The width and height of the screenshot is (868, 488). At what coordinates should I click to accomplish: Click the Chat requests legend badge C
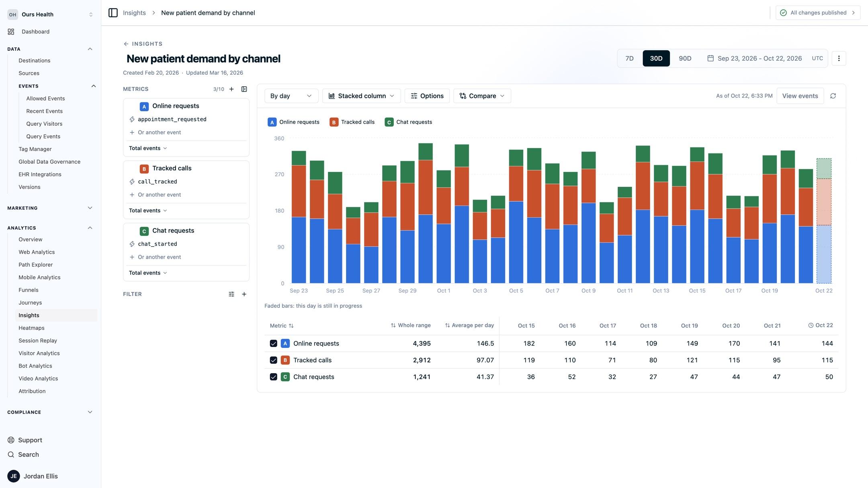[389, 122]
